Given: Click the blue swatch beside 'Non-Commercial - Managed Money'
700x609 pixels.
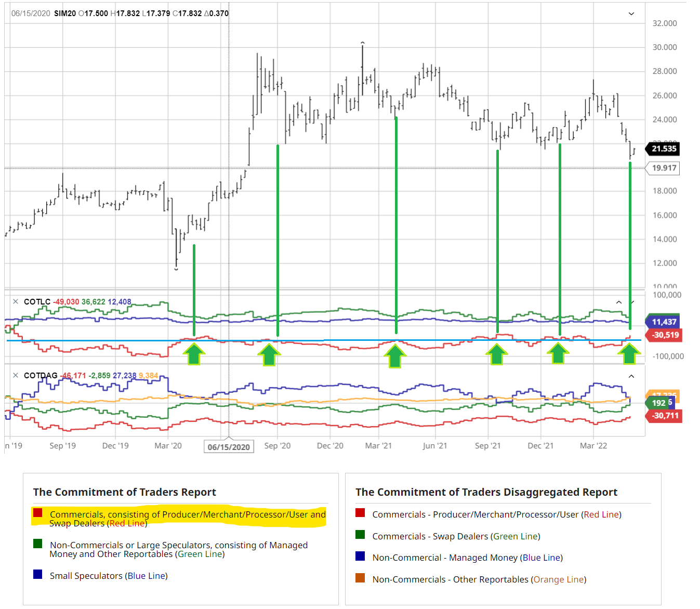Looking at the screenshot, I should [360, 556].
